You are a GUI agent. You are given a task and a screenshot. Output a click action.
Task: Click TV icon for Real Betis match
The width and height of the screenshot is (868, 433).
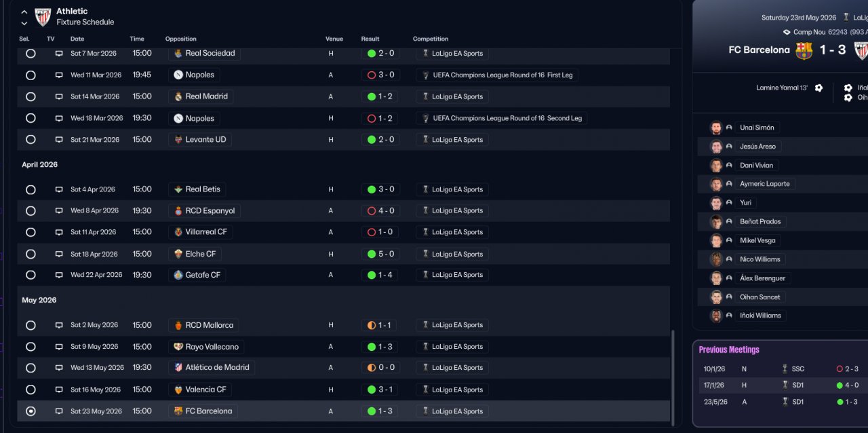59,189
